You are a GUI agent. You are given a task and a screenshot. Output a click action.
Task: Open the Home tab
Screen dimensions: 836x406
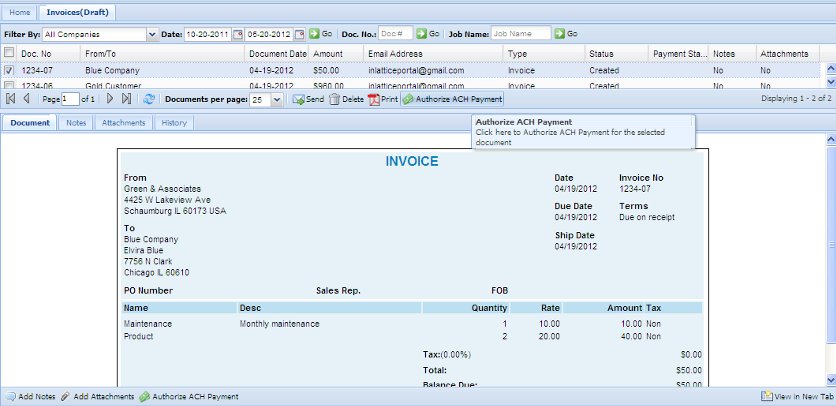point(19,12)
